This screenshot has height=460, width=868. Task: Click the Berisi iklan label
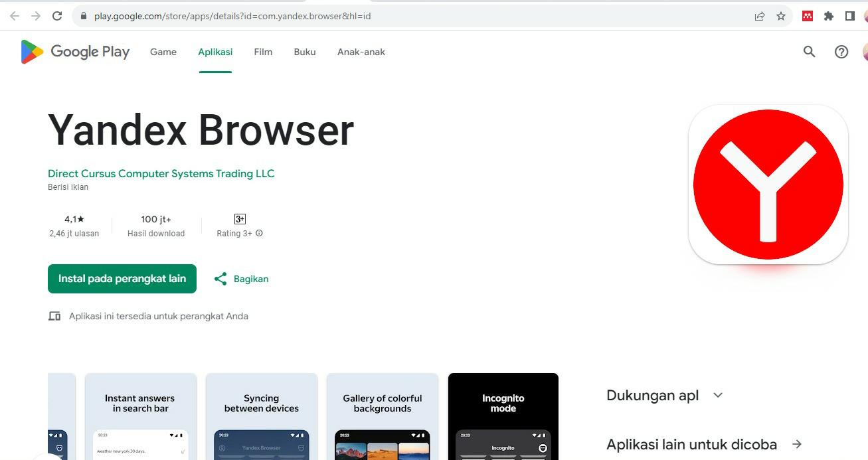[68, 187]
